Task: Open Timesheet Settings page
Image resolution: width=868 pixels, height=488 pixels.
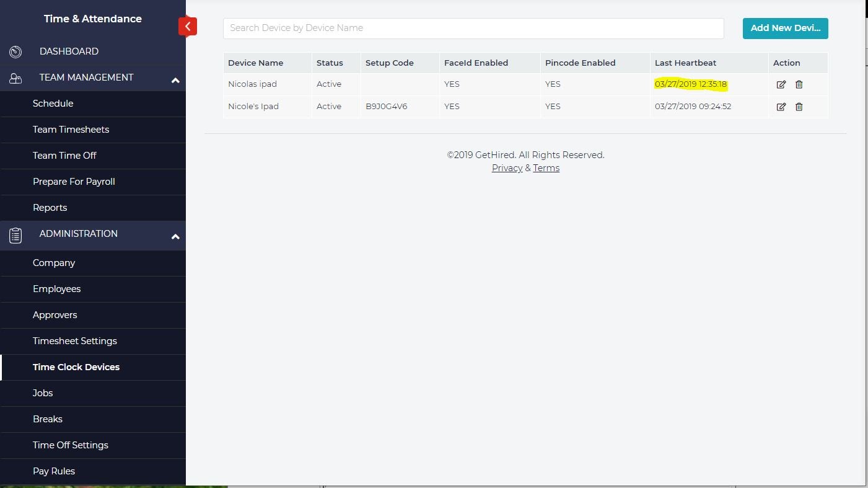Action: coord(74,341)
